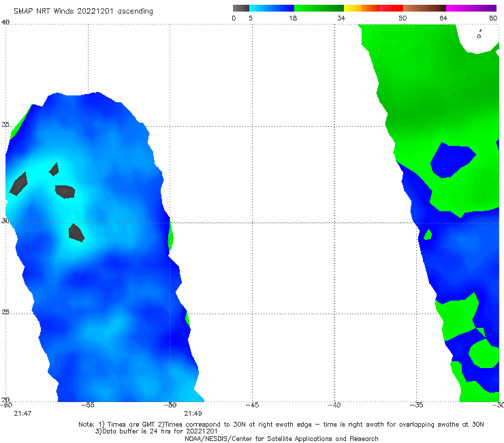Click the brown 50-64 color bar segment

424,8
